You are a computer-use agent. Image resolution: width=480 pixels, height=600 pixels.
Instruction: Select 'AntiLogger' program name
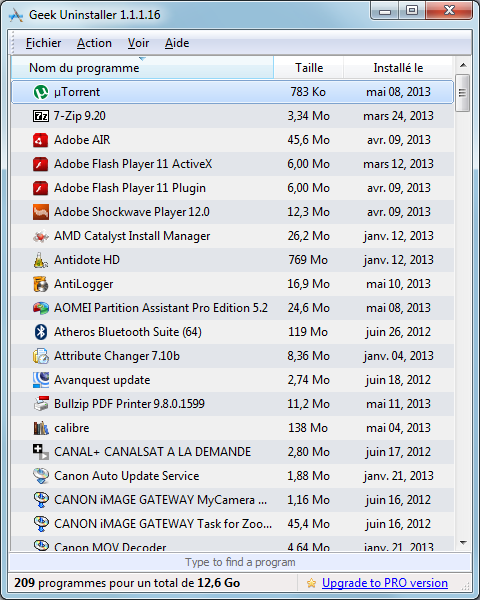pos(83,284)
